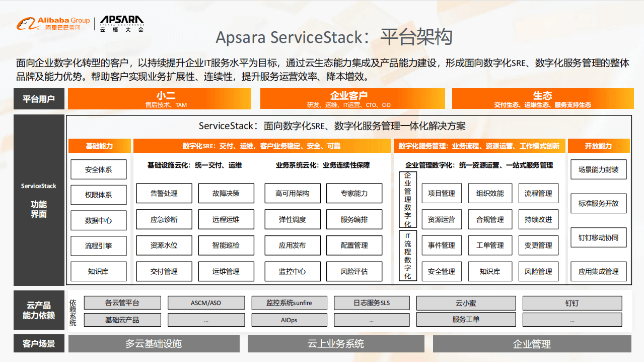644x362 pixels.
Task: Select the "资源水位" box
Action: (164, 246)
